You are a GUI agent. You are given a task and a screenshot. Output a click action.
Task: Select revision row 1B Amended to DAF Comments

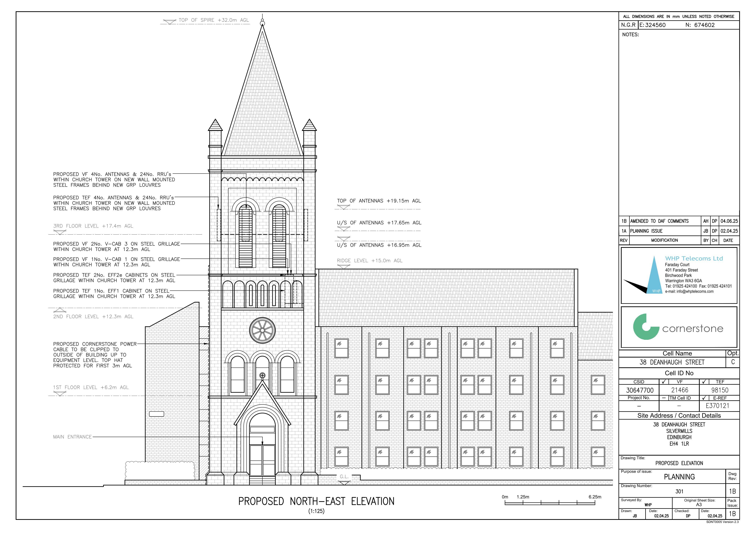(679, 221)
